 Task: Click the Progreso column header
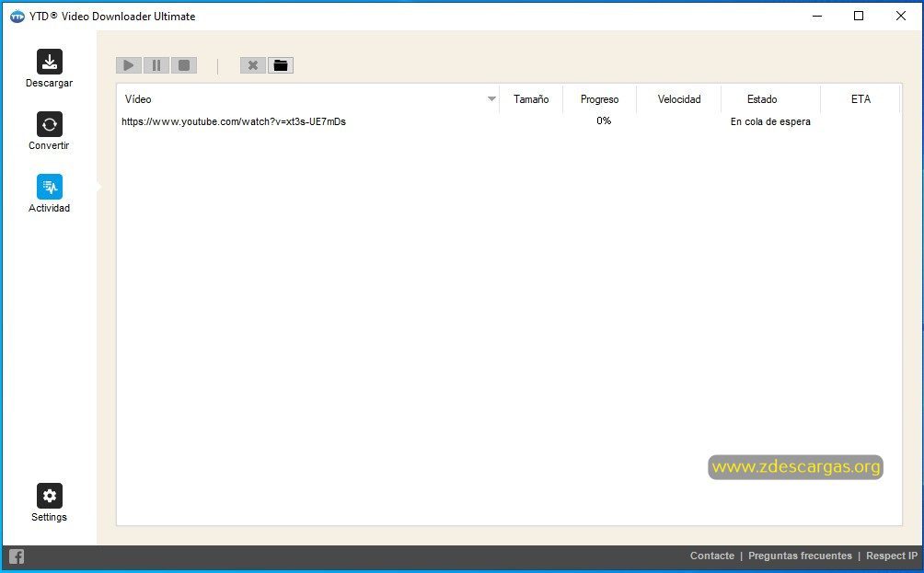click(599, 99)
